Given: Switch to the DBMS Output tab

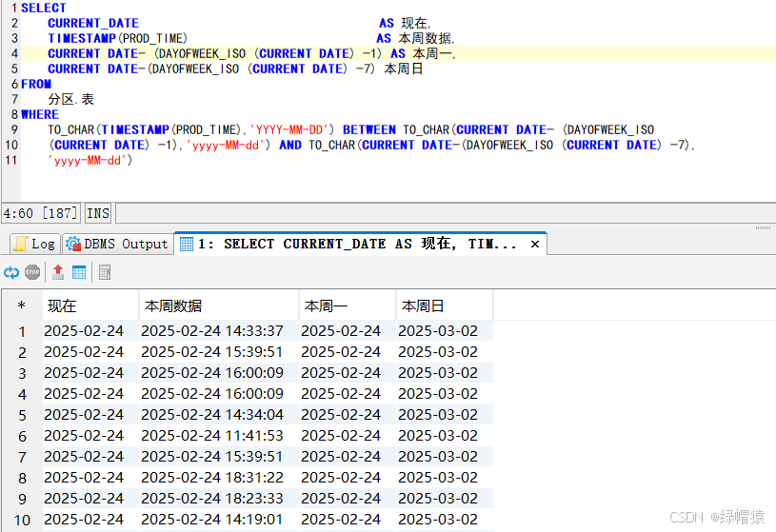Looking at the screenshot, I should coord(118,244).
